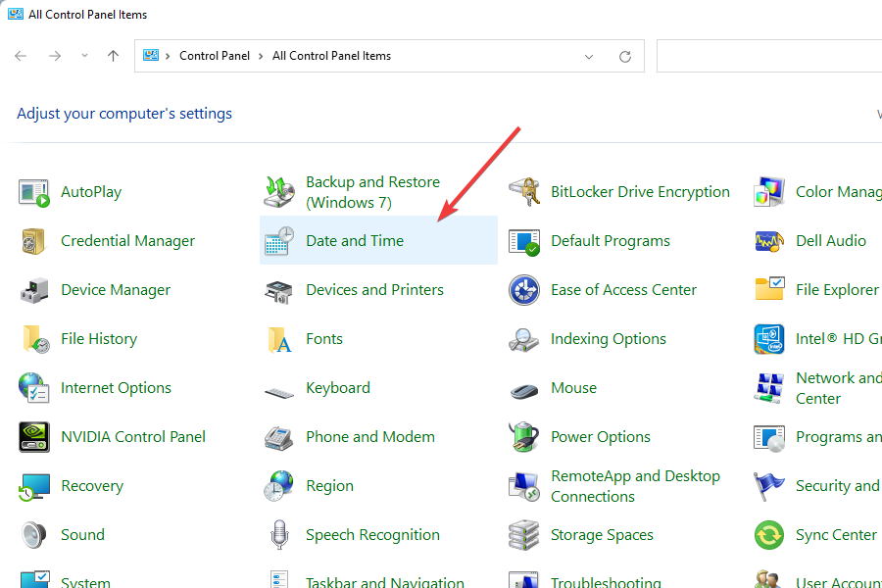Open Power Options
The width and height of the screenshot is (882, 588).
600,437
